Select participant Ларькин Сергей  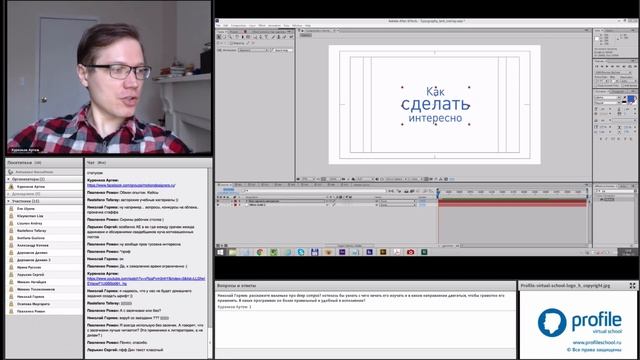pos(31,275)
